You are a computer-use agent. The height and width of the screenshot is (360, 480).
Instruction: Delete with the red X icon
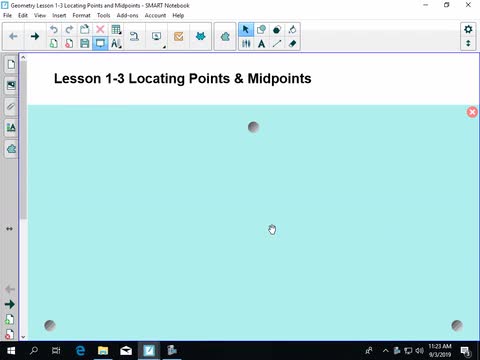tap(100, 29)
